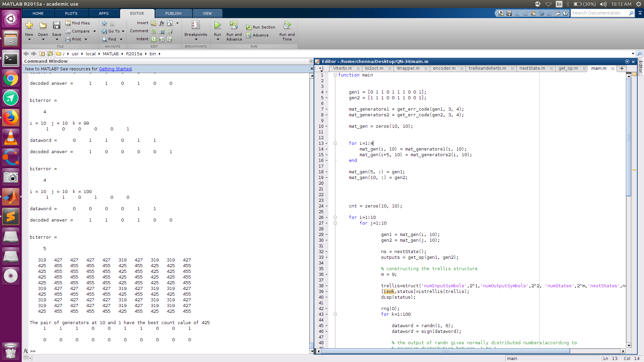Collapse the function main code fold
This screenshot has height=362, width=644.
(335, 75)
